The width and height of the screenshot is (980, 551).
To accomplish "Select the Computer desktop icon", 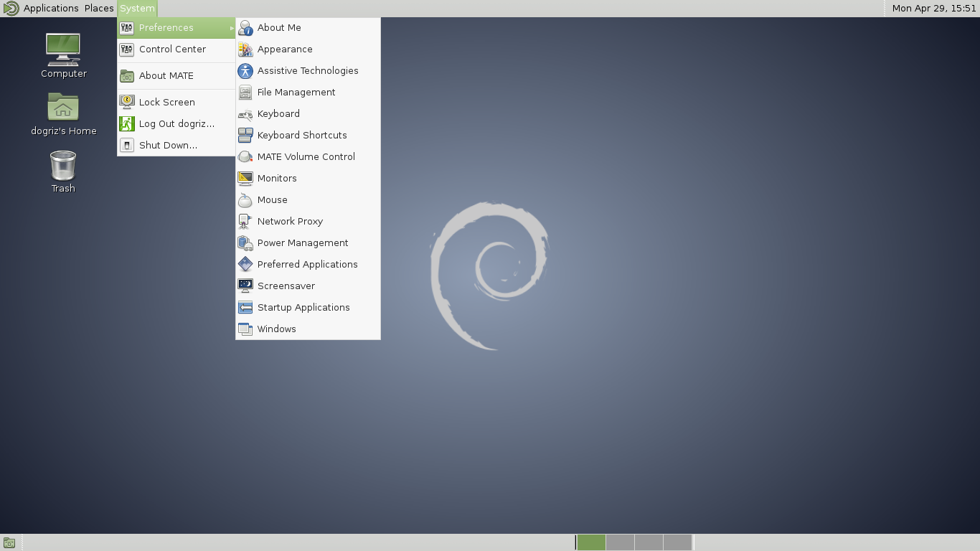I will (63, 50).
